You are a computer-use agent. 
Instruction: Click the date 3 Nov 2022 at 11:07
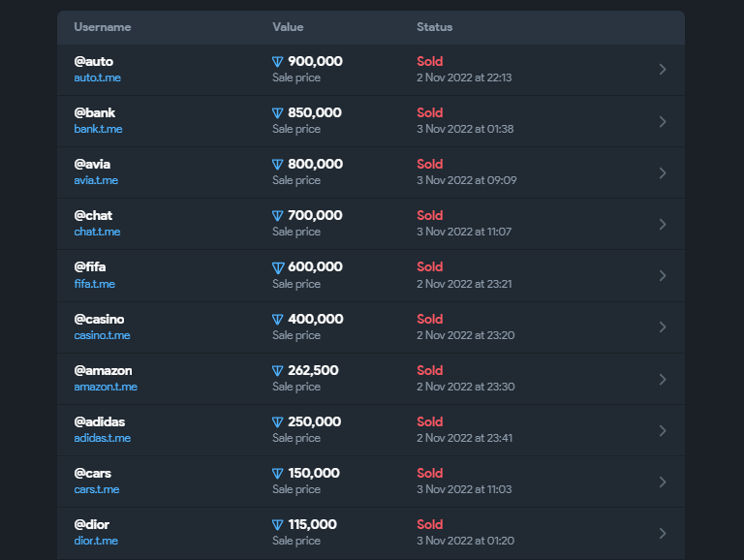(x=464, y=232)
